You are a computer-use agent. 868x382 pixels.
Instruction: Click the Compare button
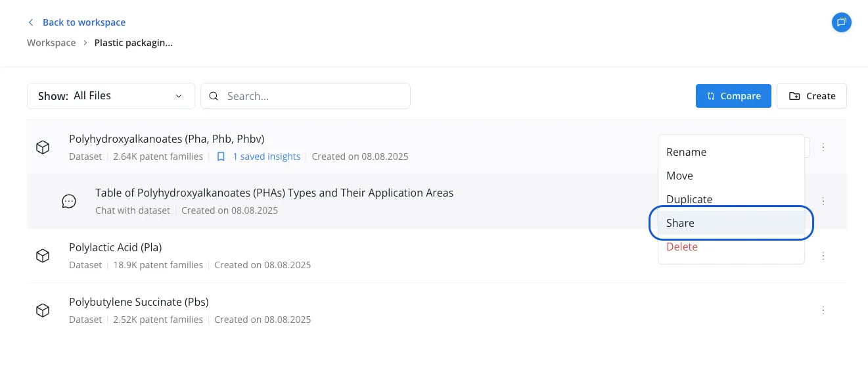[x=733, y=96]
